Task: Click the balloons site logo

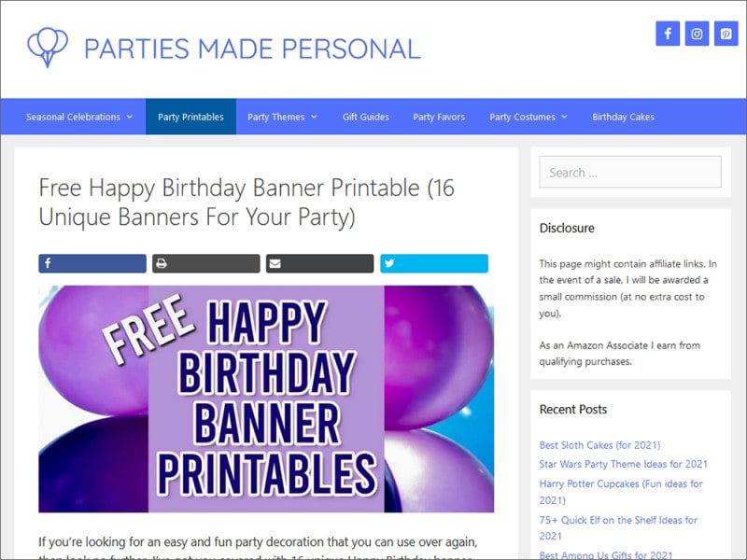Action: point(48,47)
